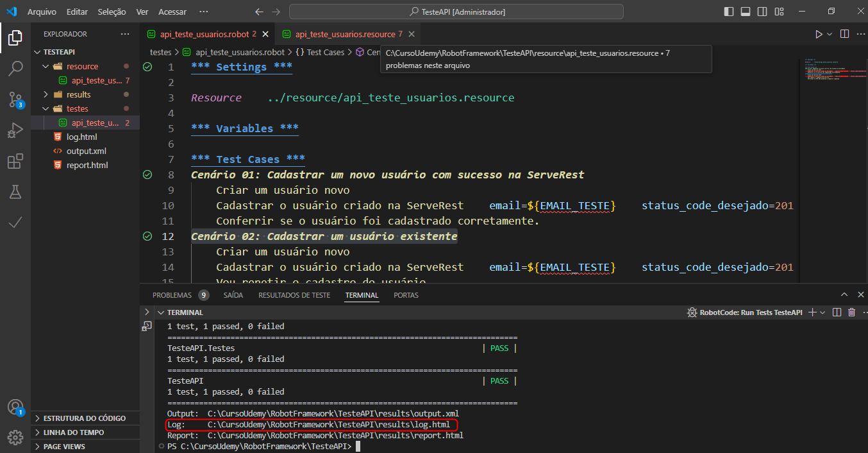Go back with the left arrow
This screenshot has height=453, width=868.
click(x=259, y=12)
